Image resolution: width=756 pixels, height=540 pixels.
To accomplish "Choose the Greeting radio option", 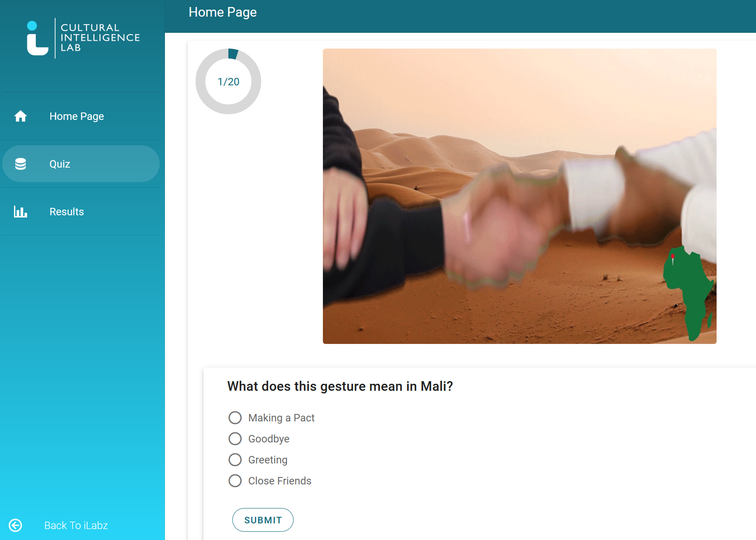I will (x=235, y=459).
